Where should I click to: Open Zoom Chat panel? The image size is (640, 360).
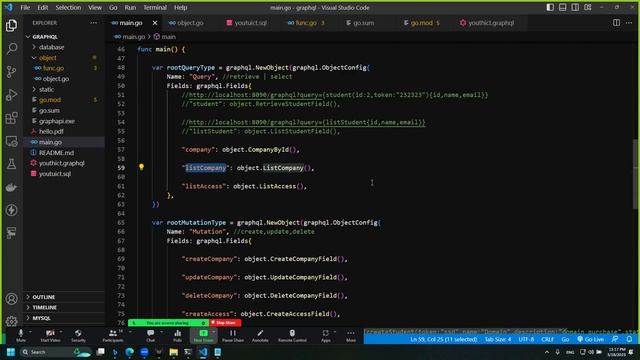click(x=151, y=336)
